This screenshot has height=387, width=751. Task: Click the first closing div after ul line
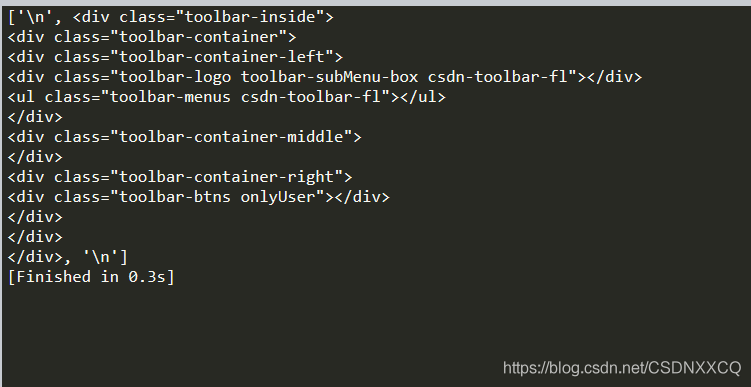pos(35,117)
